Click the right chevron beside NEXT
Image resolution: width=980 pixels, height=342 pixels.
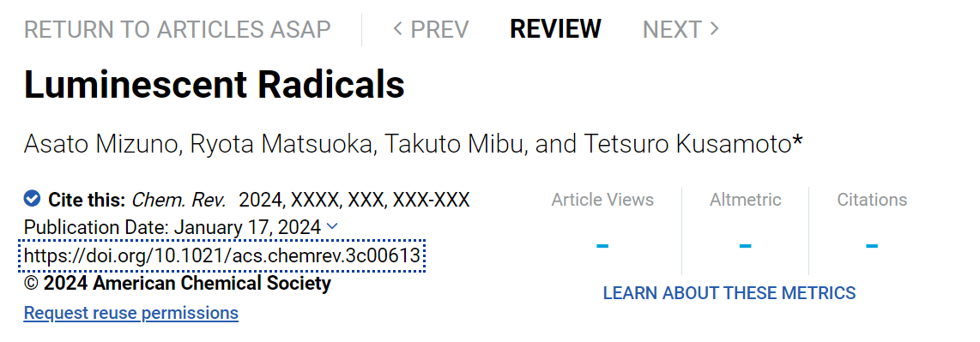click(x=715, y=28)
